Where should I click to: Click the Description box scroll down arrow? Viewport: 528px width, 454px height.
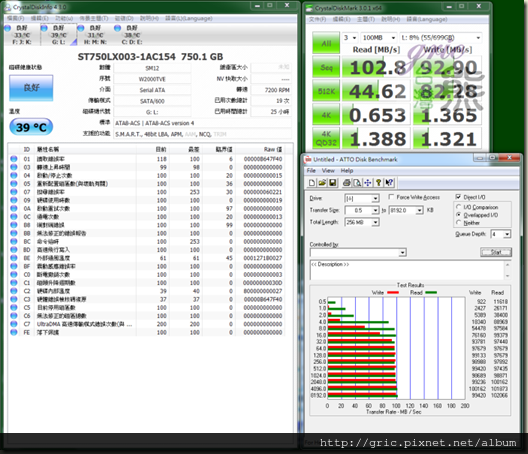click(507, 276)
